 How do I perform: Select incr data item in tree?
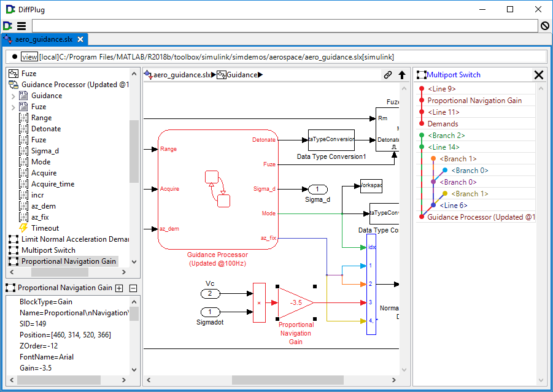tap(37, 195)
